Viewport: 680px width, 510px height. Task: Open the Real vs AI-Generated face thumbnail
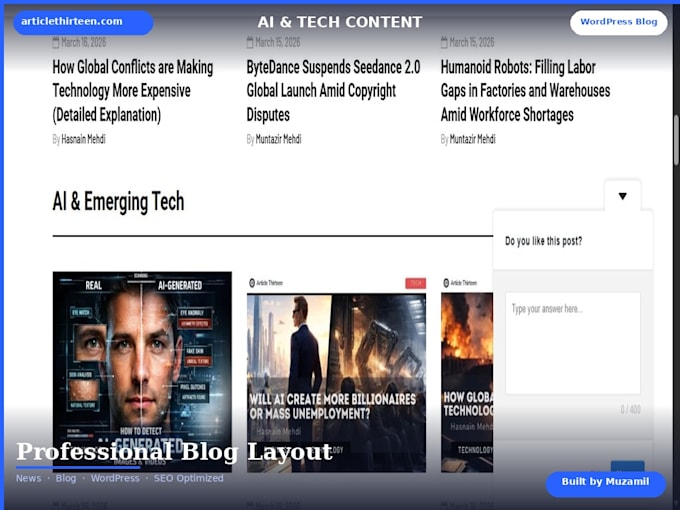tap(142, 372)
